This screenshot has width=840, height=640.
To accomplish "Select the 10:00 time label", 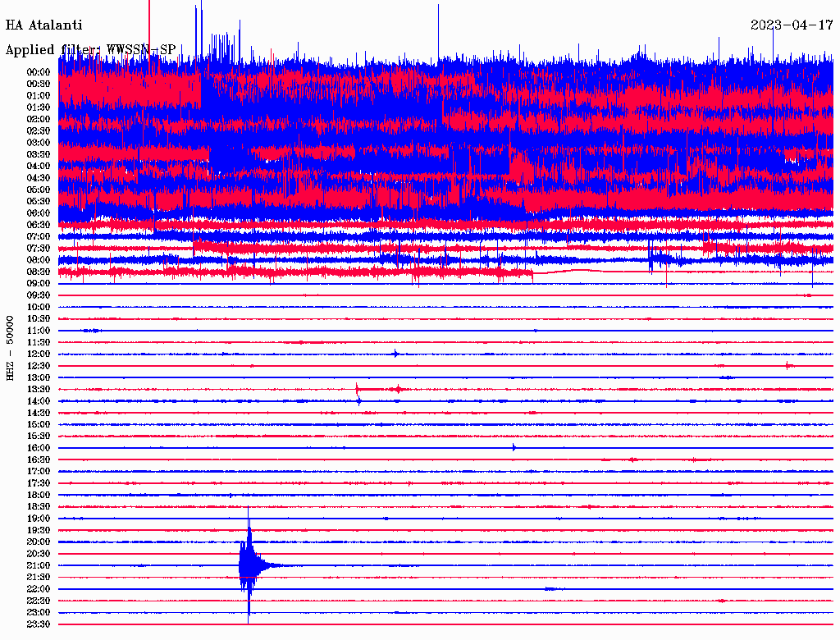I will [39, 307].
